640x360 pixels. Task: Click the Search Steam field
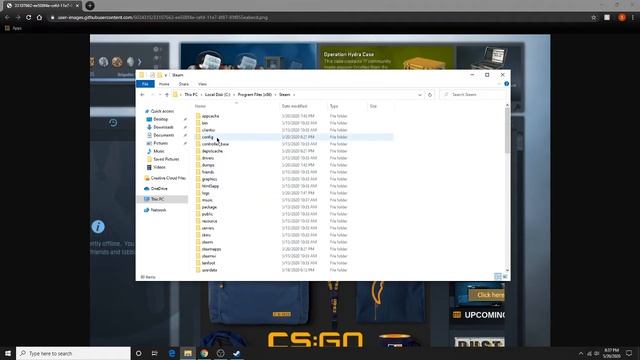473,95
